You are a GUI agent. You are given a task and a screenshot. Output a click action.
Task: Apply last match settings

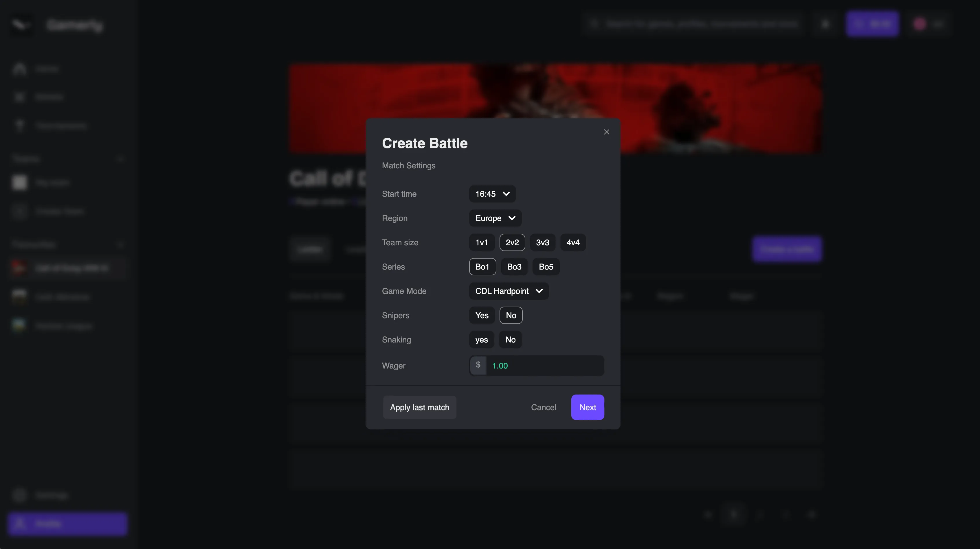(420, 408)
